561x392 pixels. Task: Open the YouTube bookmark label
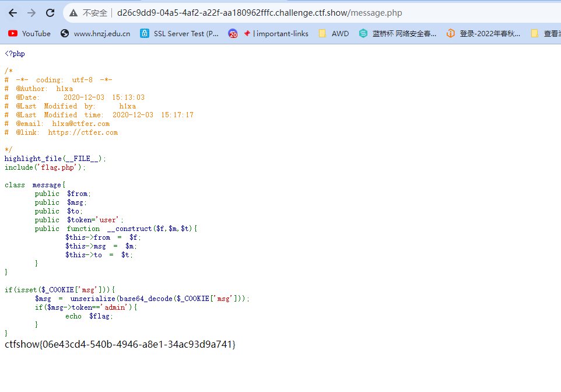pos(36,34)
